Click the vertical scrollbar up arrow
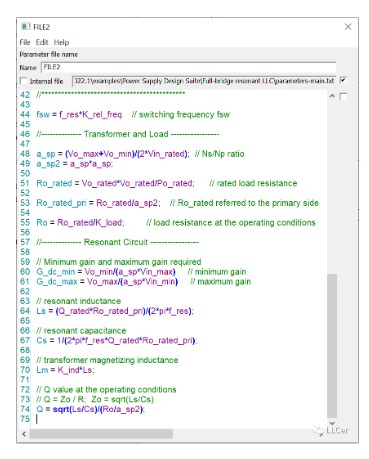The width and height of the screenshot is (369, 459). click(332, 96)
